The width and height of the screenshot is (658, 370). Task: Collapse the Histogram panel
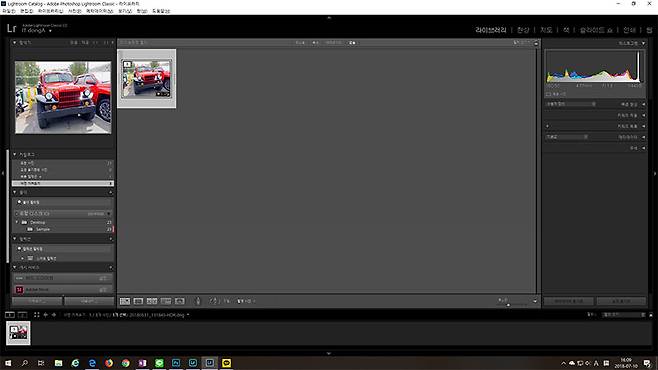tap(644, 43)
